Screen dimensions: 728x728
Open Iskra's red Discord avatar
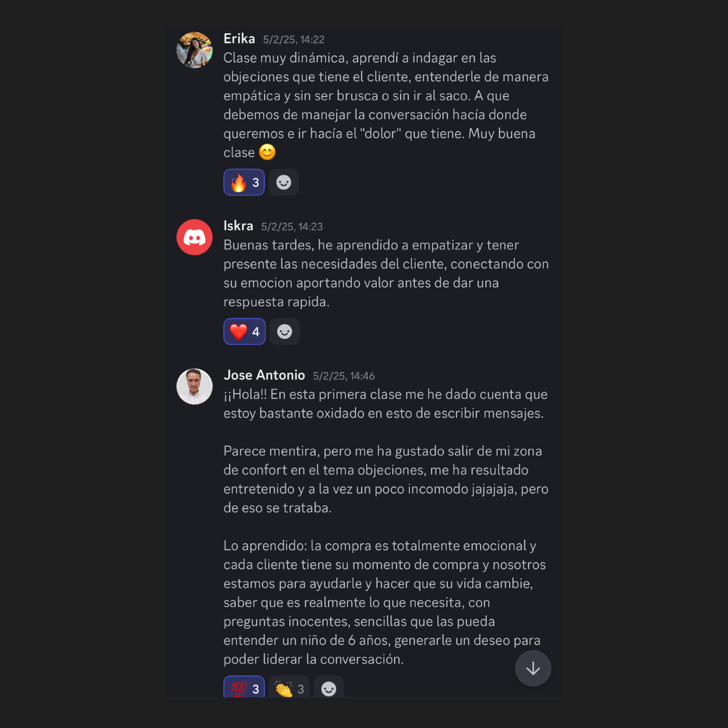pos(195,237)
